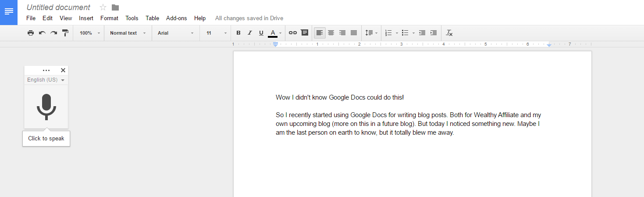Open the View menu
The height and width of the screenshot is (197, 644).
66,18
